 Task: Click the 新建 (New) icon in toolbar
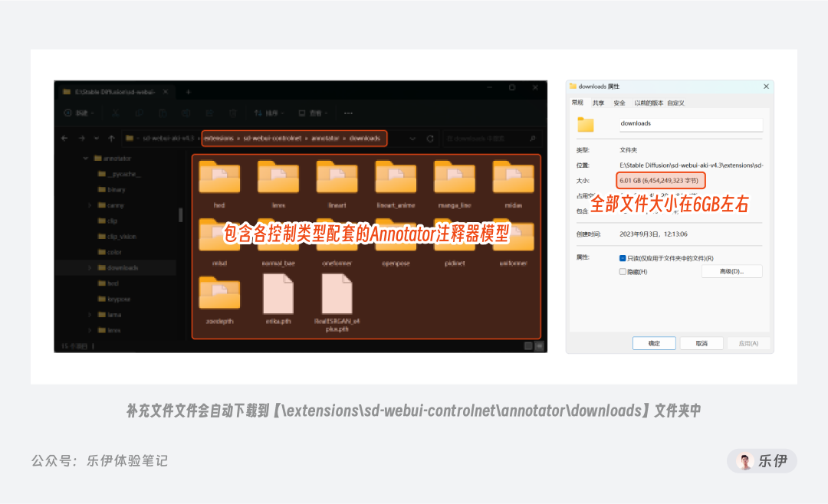(79, 113)
